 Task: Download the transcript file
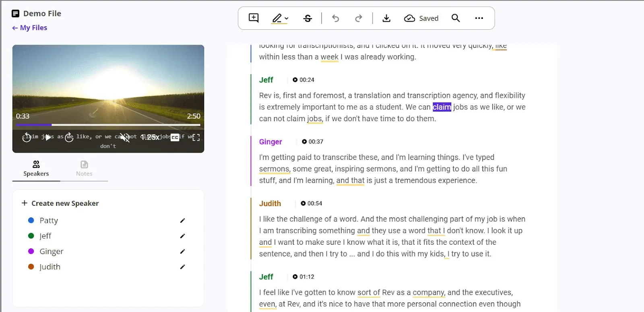(386, 18)
